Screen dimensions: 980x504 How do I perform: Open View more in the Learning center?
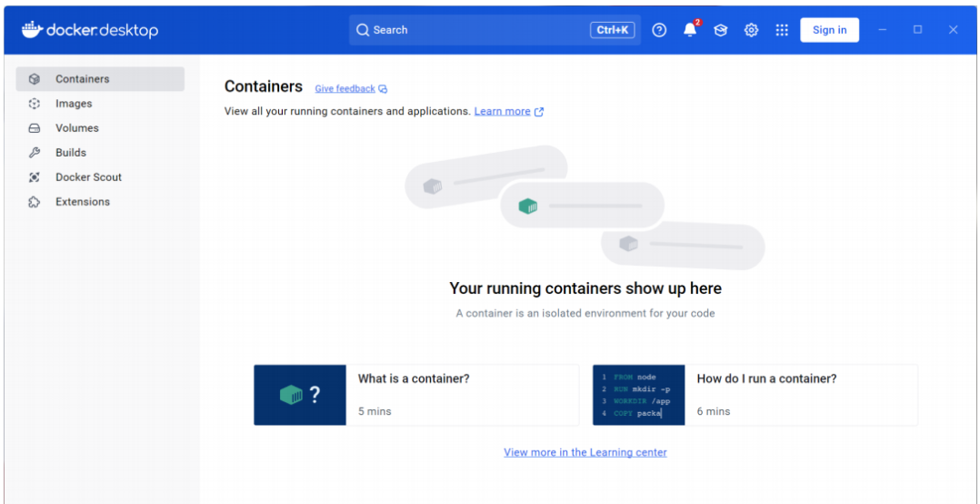pos(585,452)
